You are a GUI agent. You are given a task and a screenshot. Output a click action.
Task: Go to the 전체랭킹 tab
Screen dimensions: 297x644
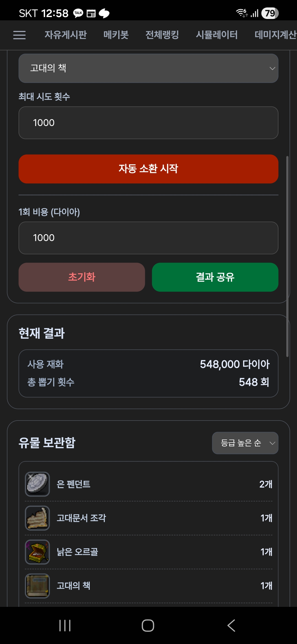[x=162, y=35]
